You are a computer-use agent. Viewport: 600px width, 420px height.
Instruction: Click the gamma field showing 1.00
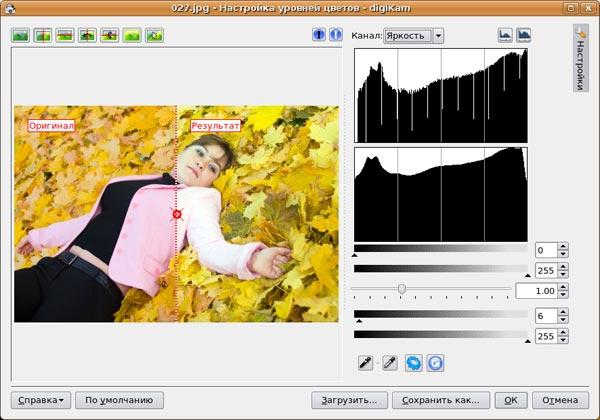(x=536, y=291)
